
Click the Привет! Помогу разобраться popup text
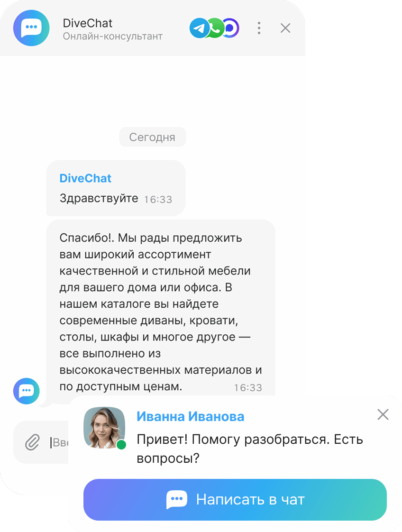coord(250,449)
